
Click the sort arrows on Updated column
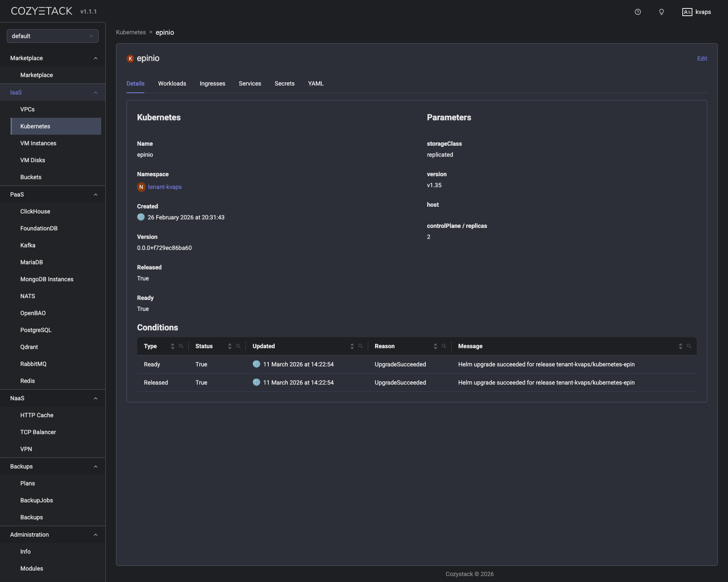pos(352,346)
